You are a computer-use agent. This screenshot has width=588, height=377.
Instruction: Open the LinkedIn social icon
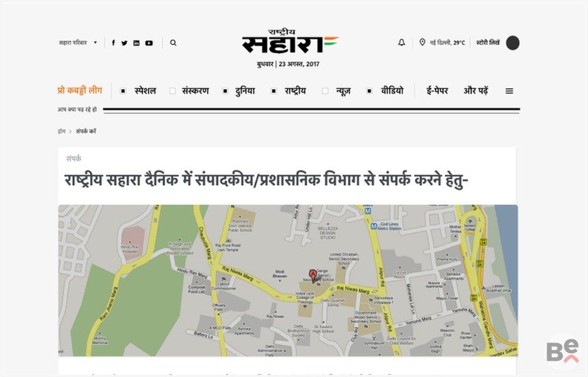tap(136, 43)
